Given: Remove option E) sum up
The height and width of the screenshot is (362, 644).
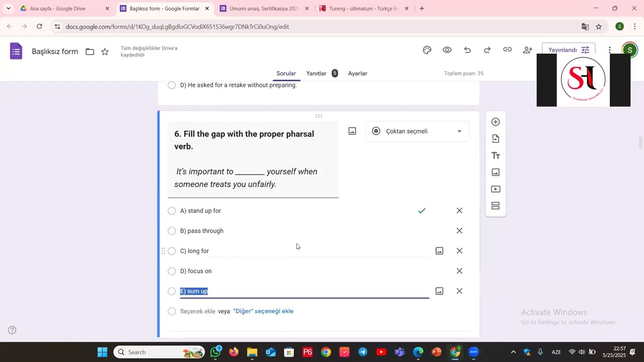Looking at the screenshot, I should tap(459, 291).
